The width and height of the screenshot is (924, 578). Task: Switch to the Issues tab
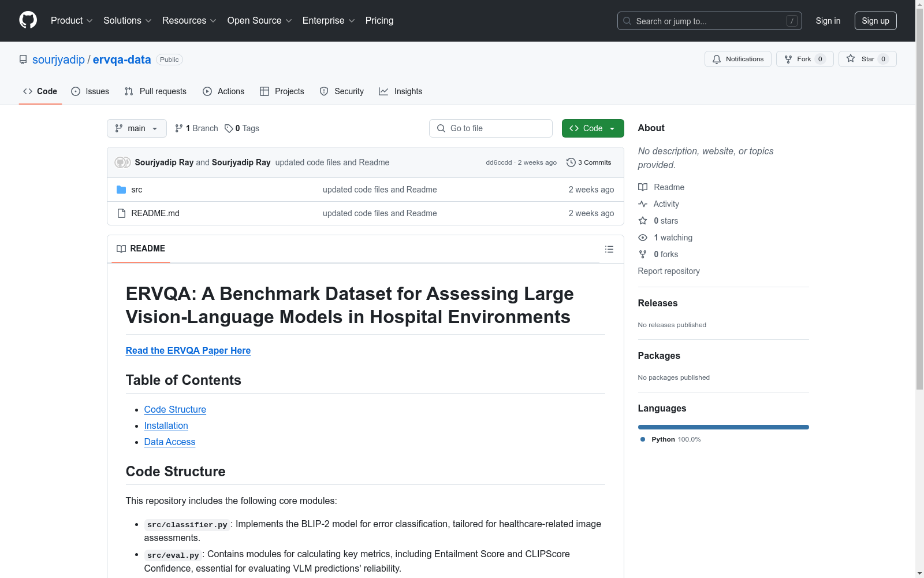point(90,91)
